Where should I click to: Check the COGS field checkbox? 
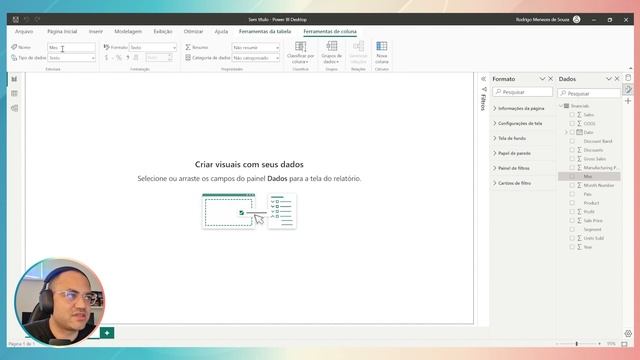tap(572, 123)
